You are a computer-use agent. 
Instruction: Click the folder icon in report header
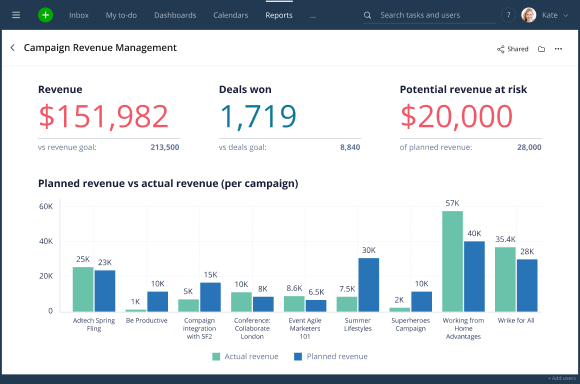[x=542, y=49]
